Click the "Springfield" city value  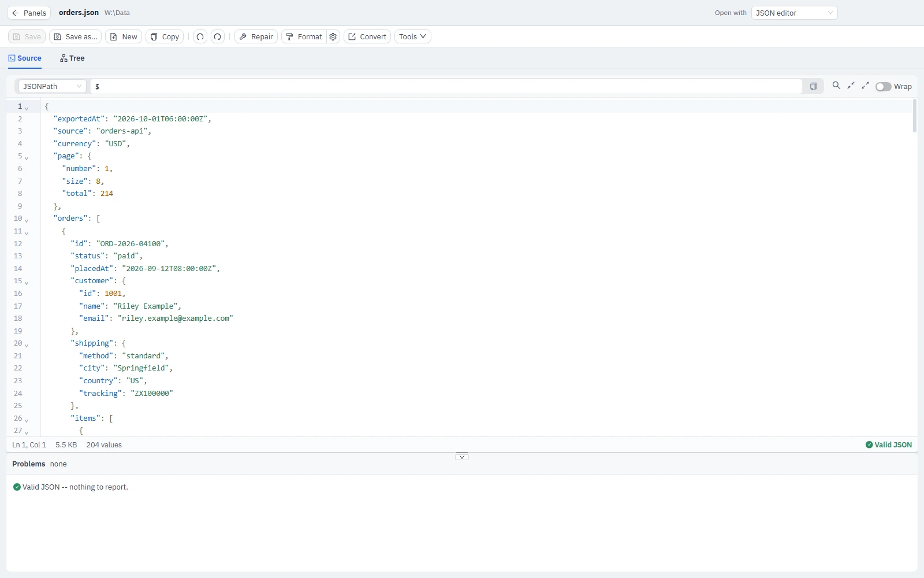pos(141,368)
